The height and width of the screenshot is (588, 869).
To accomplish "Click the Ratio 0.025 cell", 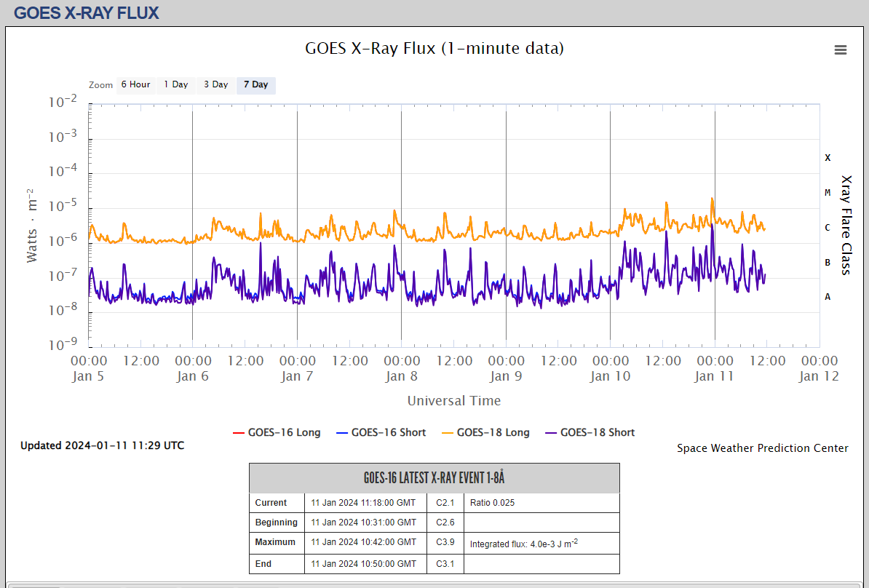I will 492,503.
